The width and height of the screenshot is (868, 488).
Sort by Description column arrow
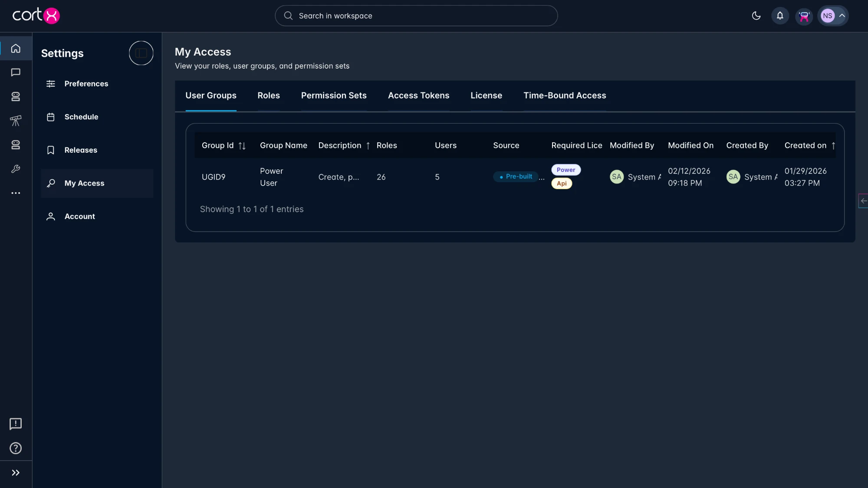point(368,146)
